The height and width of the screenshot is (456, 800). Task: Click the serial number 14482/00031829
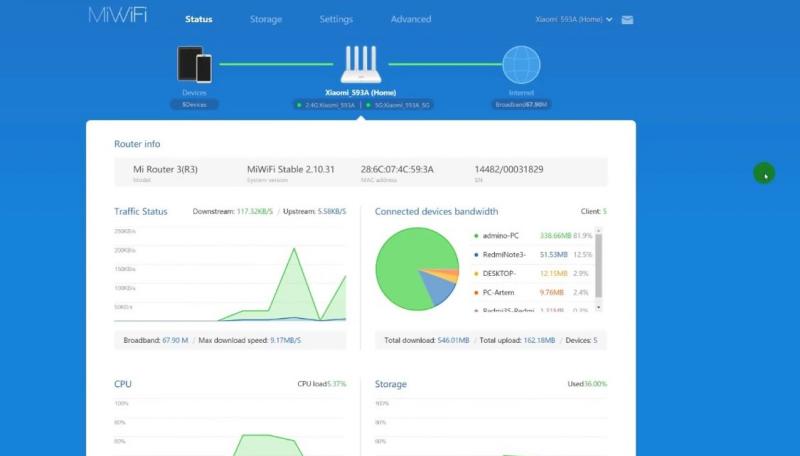pyautogui.click(x=509, y=169)
